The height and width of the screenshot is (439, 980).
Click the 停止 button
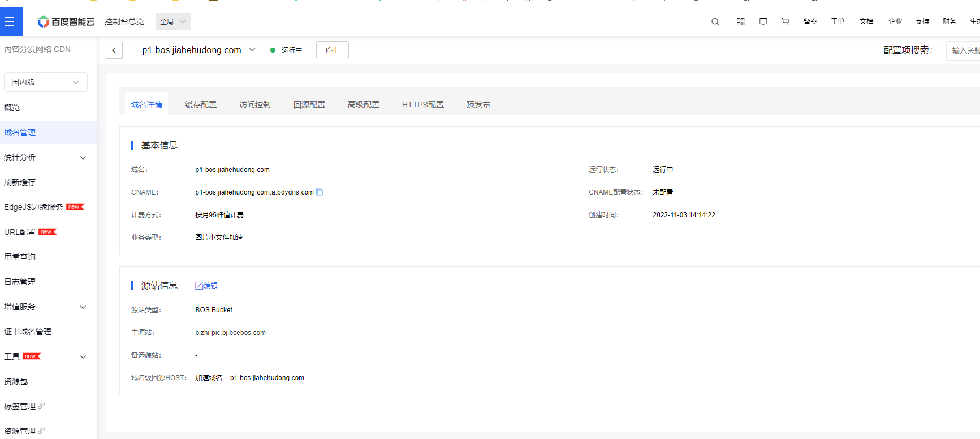[x=333, y=50]
